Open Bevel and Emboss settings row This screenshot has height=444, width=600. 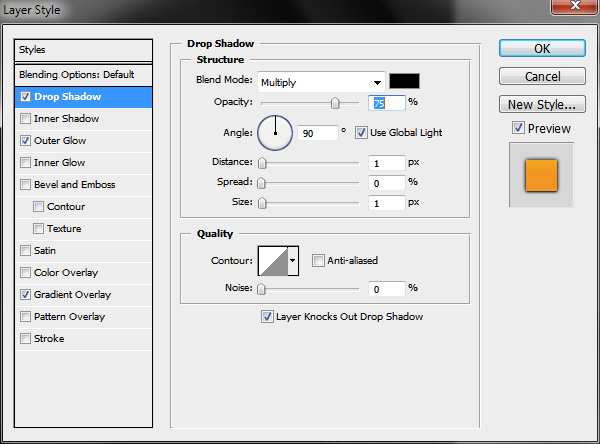[83, 184]
